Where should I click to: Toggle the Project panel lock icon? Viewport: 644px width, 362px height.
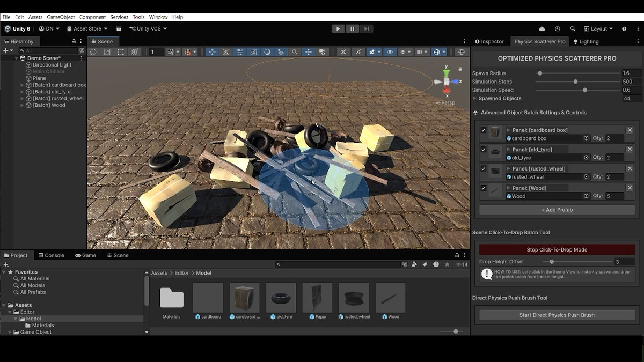457,255
